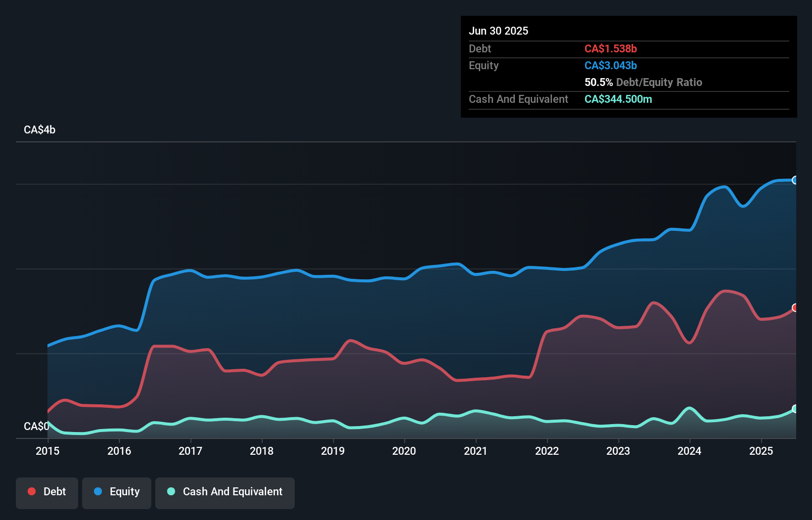Select the blue Equity endpoint marker

point(795,180)
